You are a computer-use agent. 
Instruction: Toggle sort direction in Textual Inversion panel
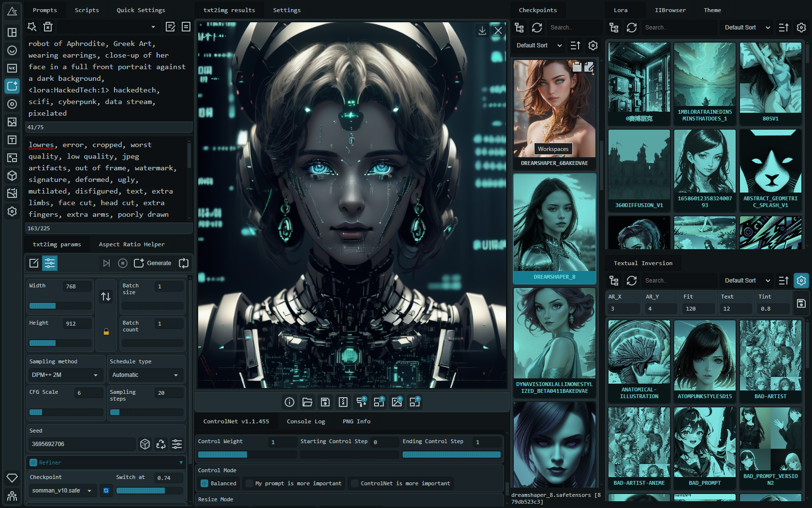click(x=784, y=280)
